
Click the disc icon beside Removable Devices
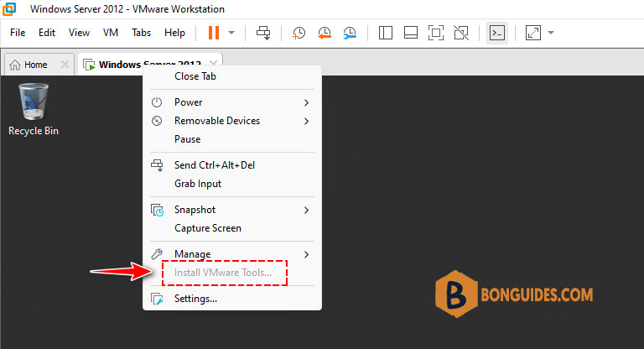coord(157,121)
